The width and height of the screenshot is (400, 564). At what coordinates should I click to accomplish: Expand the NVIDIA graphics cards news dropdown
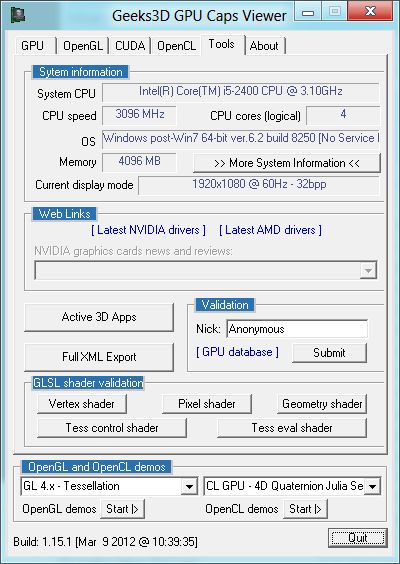(x=368, y=270)
